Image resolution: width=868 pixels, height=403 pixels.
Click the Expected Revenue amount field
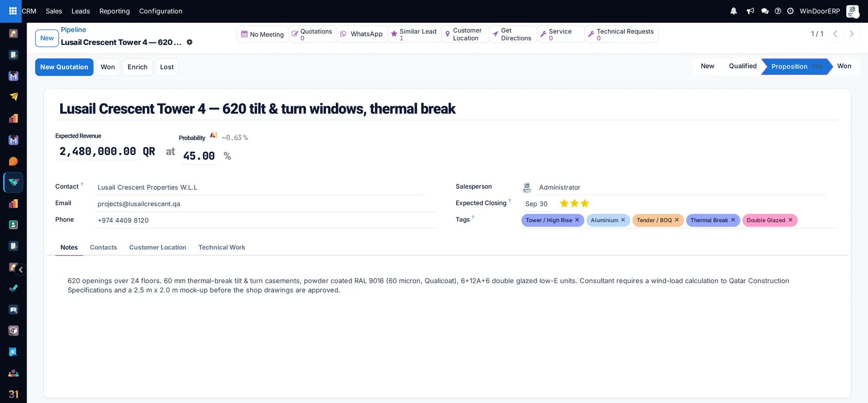pos(98,151)
